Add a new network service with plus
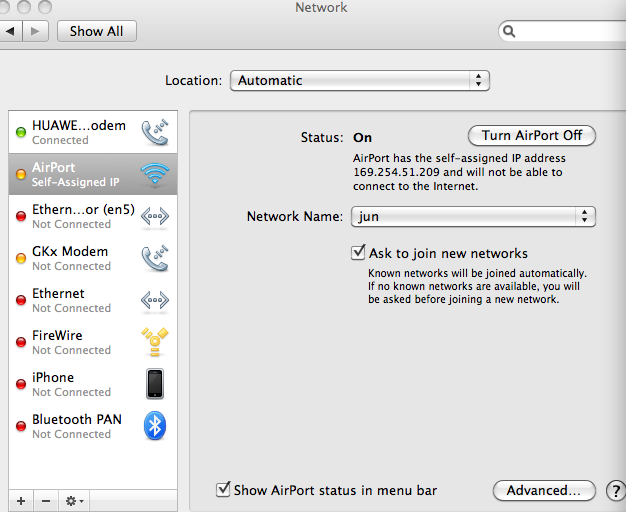626x512 pixels. [x=21, y=501]
